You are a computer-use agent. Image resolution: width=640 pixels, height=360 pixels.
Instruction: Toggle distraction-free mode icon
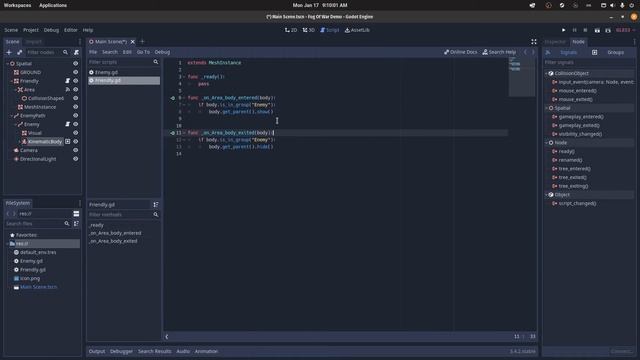(534, 42)
